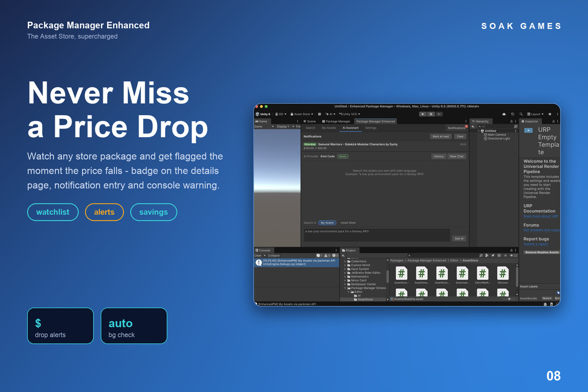The height and width of the screenshot is (392, 588).
Task: Toggle console warning message filter
Action: click(x=327, y=255)
